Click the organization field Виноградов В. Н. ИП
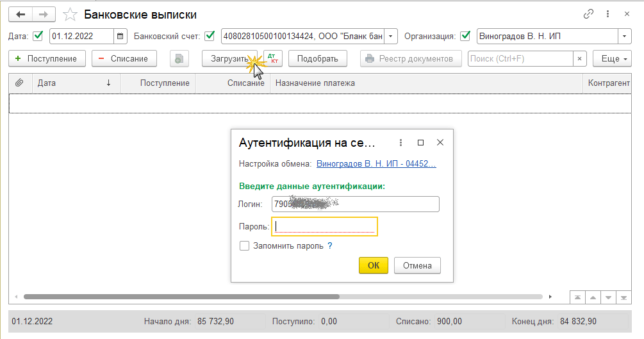This screenshot has height=339, width=644. (x=547, y=36)
